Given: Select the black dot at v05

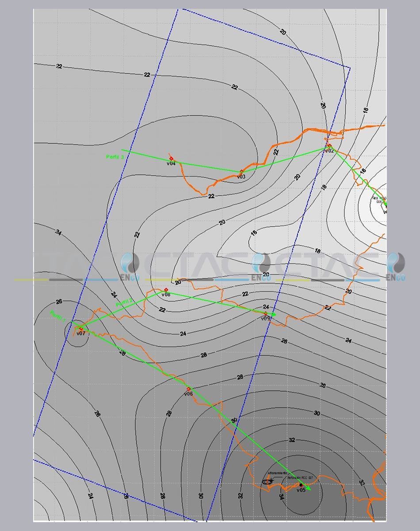Looking at the screenshot, I should (301, 485).
